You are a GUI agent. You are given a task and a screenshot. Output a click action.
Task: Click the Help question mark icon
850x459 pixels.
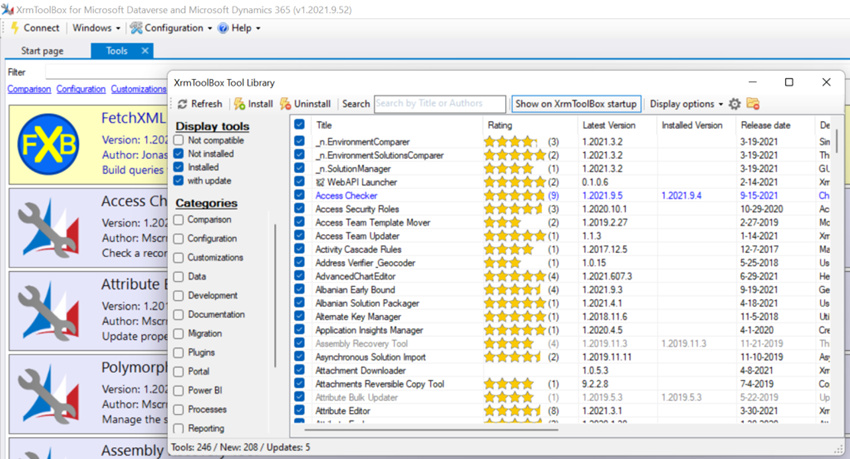pyautogui.click(x=223, y=28)
